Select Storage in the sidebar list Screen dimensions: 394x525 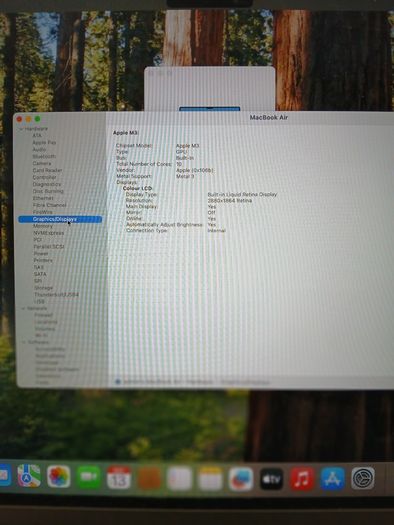click(x=44, y=288)
